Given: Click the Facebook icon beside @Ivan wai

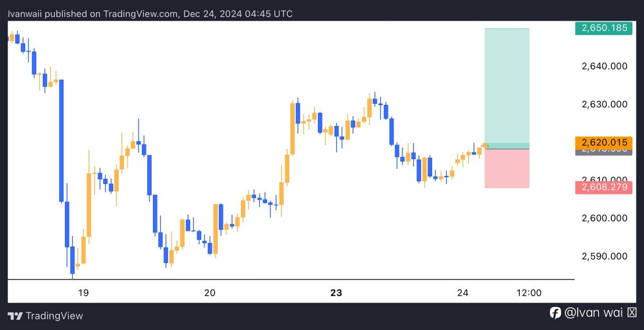Looking at the screenshot, I should click(555, 313).
